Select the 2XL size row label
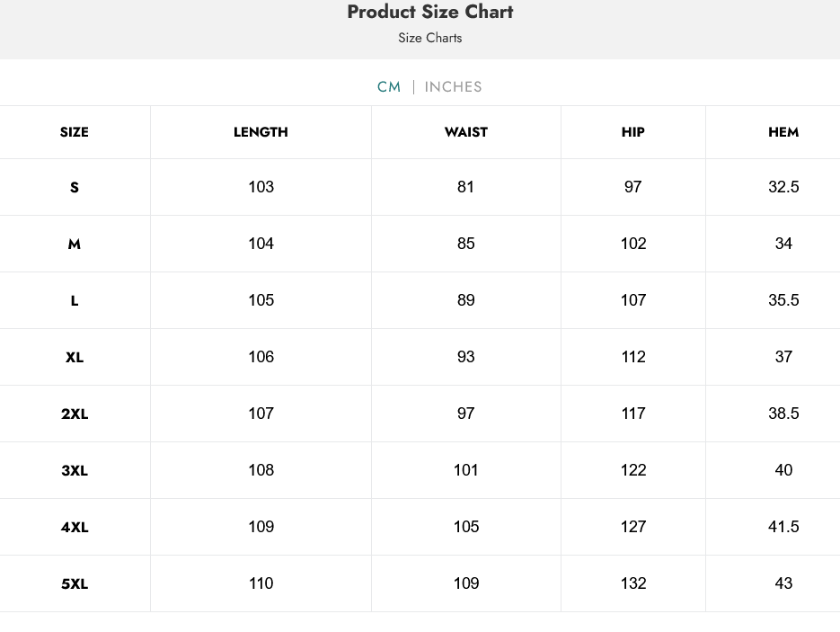 [x=75, y=414]
